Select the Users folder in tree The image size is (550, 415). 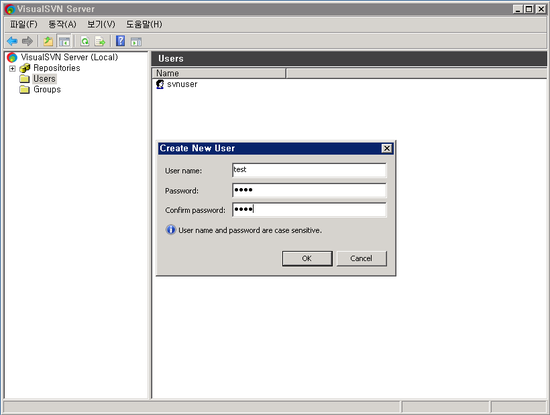coord(44,79)
